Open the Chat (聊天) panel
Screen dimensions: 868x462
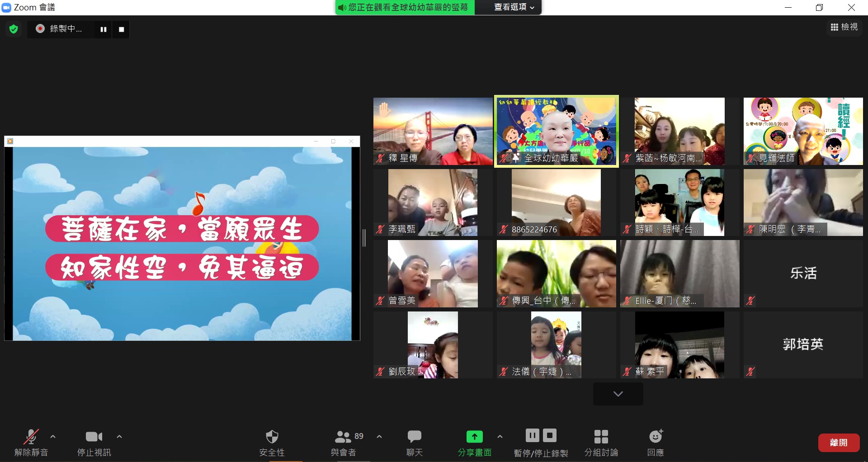[414, 437]
